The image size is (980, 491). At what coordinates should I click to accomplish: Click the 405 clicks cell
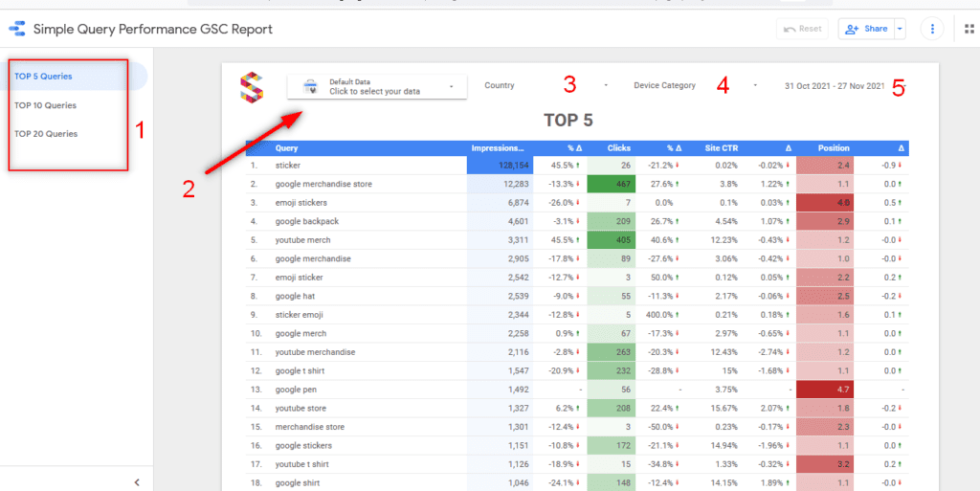[612, 240]
